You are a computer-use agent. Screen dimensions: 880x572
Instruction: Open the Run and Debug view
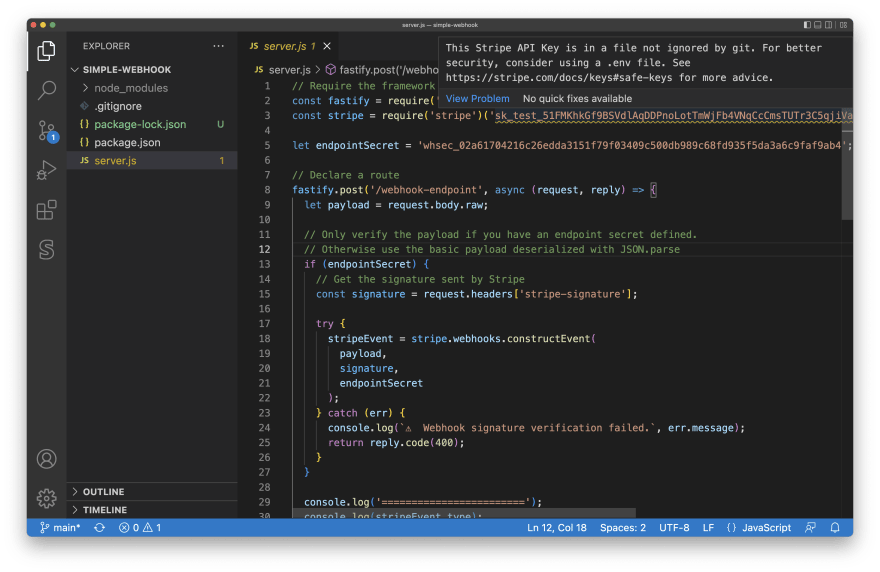[x=46, y=170]
